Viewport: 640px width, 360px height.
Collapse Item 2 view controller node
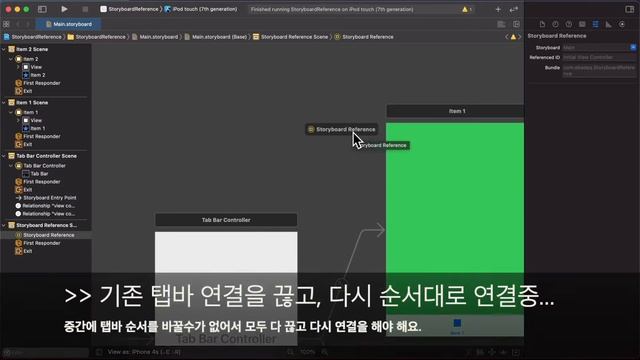point(11,59)
